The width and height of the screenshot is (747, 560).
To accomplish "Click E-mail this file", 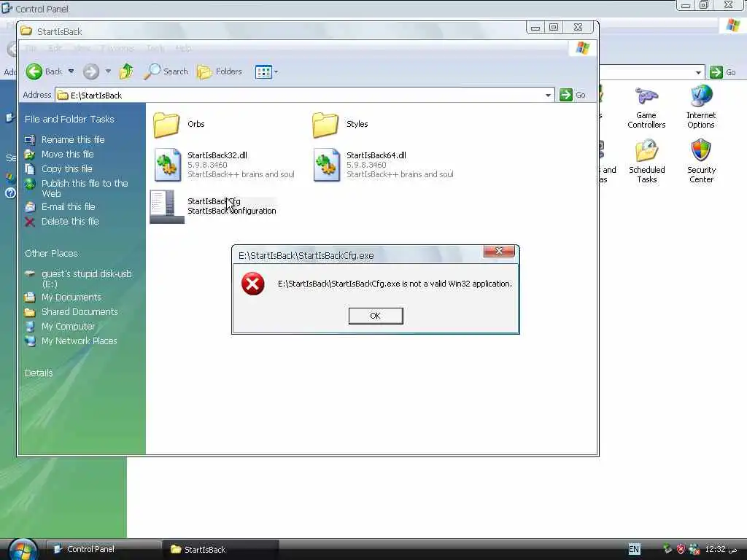I will [68, 206].
